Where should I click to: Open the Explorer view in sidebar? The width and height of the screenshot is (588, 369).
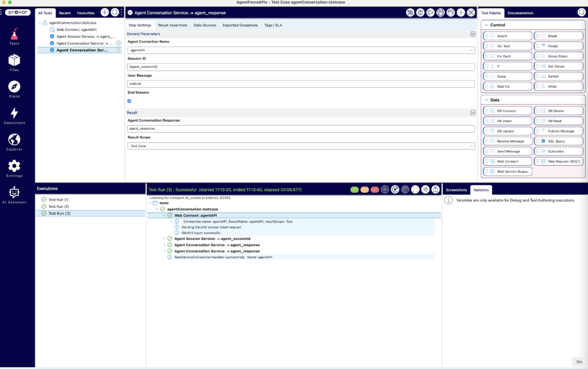click(x=14, y=141)
